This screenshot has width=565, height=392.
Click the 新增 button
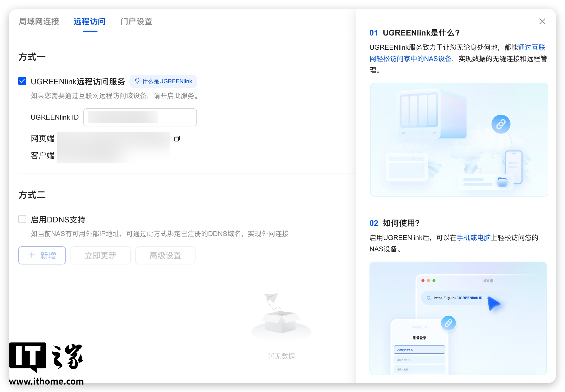tap(42, 255)
